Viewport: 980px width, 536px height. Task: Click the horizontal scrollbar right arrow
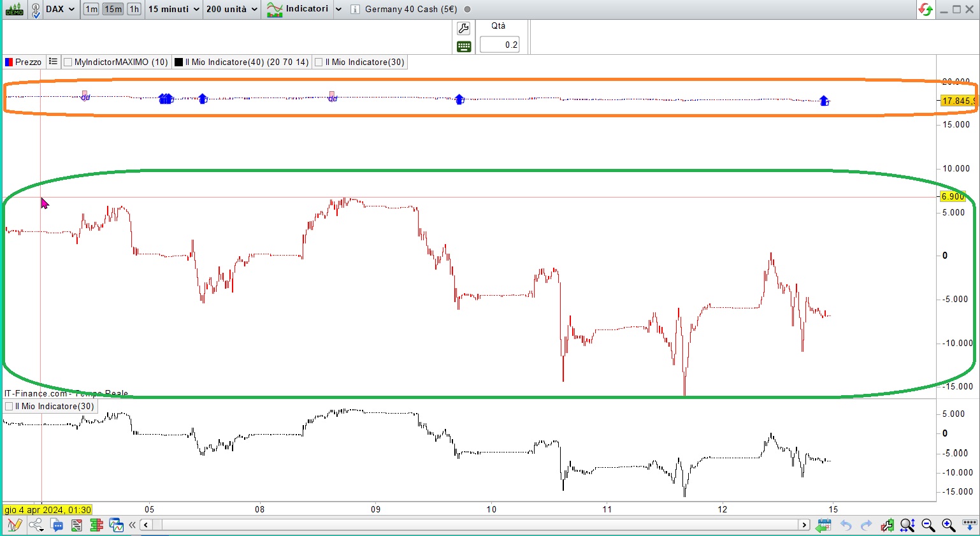(804, 525)
